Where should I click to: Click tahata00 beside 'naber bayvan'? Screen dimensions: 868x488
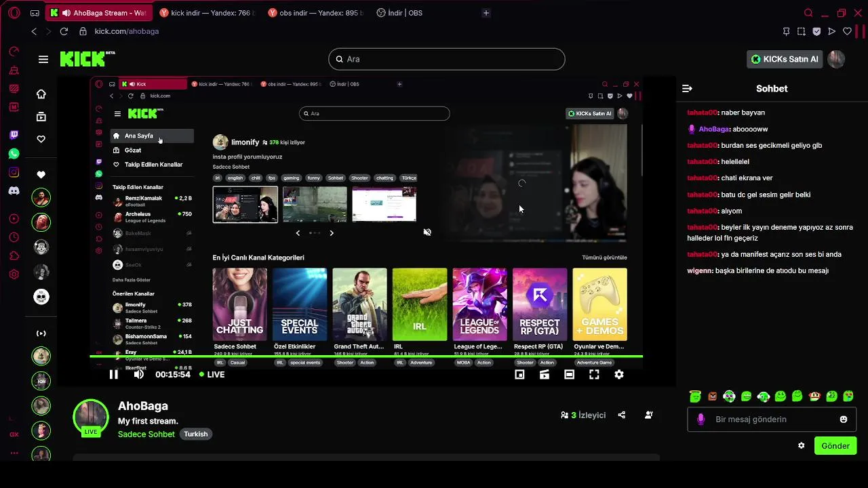(x=702, y=113)
